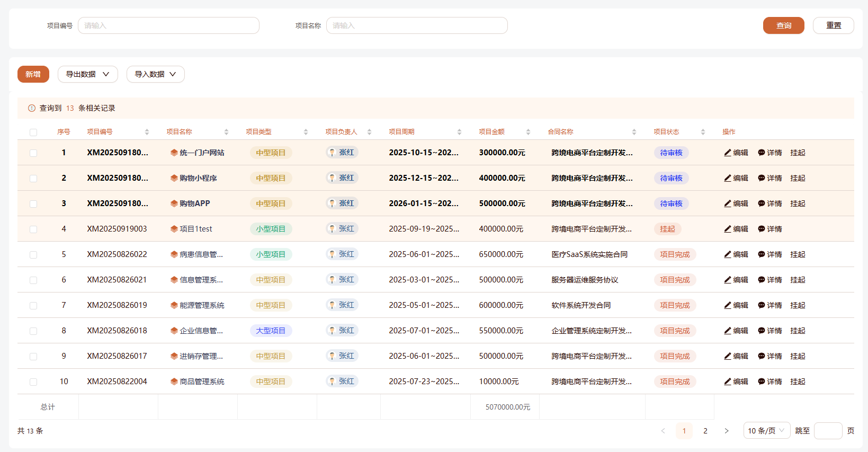This screenshot has width=868, height=452.
Task: Open the 导入数据 dropdown menu
Action: coord(155,74)
